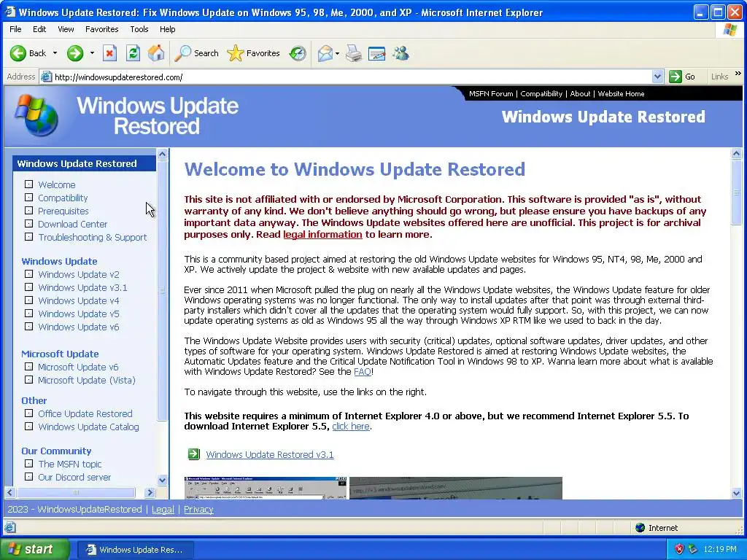Open the Messenger people icon
747x560 pixels.
400,53
